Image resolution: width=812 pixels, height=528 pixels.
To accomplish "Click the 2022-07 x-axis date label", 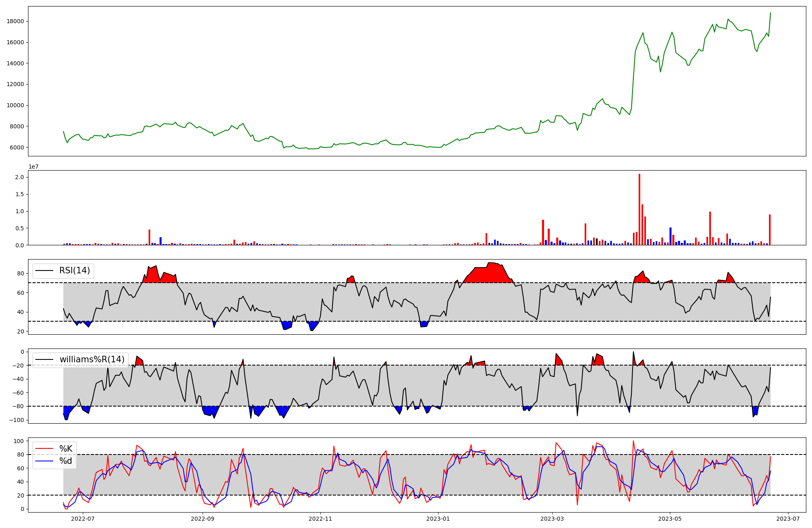I will tap(83, 519).
